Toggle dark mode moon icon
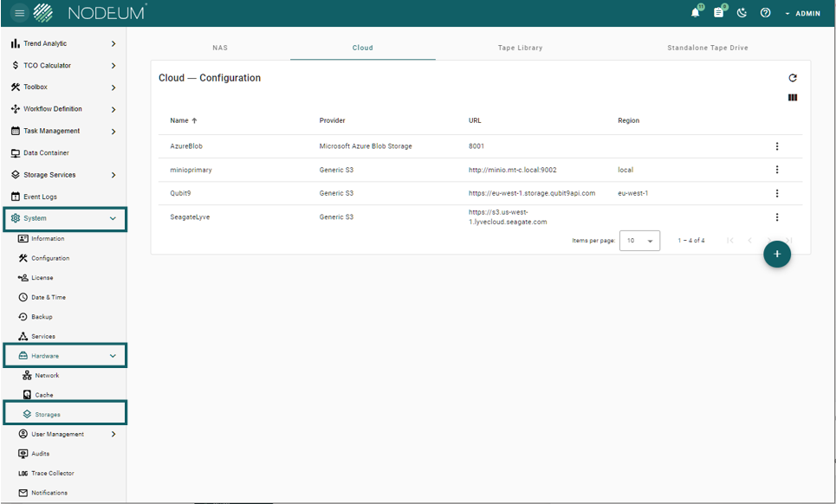The image size is (836, 504). (742, 13)
